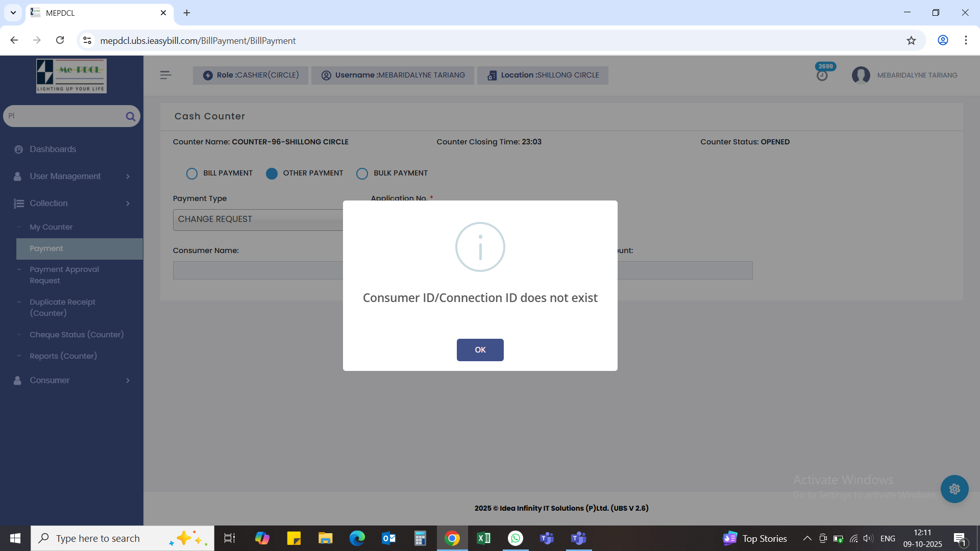Open the Payment Type CHANGE REQUEST dropdown
This screenshot has width=980, height=551.
258,219
